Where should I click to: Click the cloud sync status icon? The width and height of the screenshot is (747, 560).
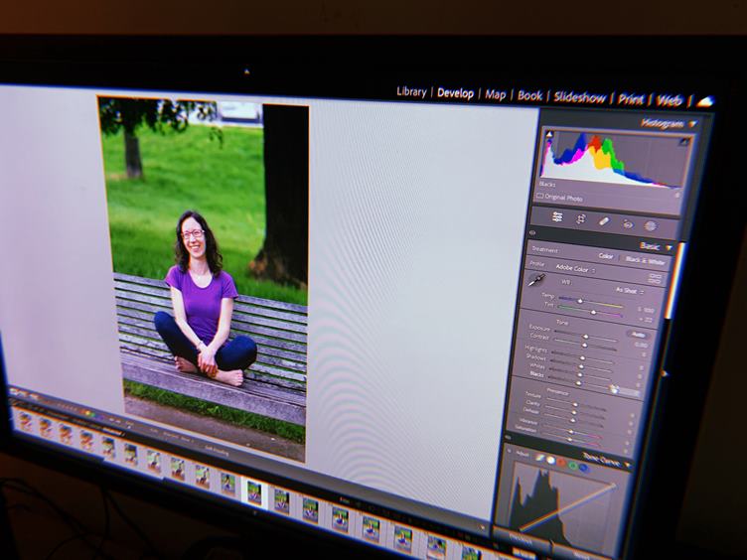705,101
